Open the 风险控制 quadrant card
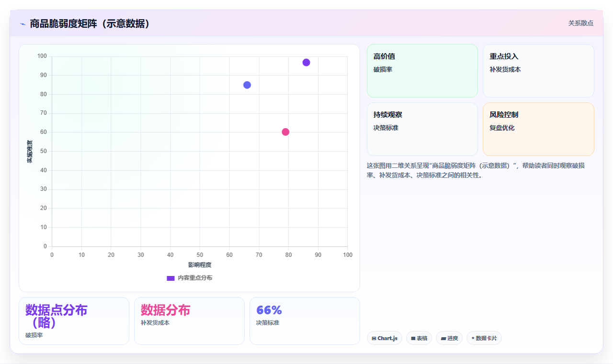613x364 pixels. 538,129
